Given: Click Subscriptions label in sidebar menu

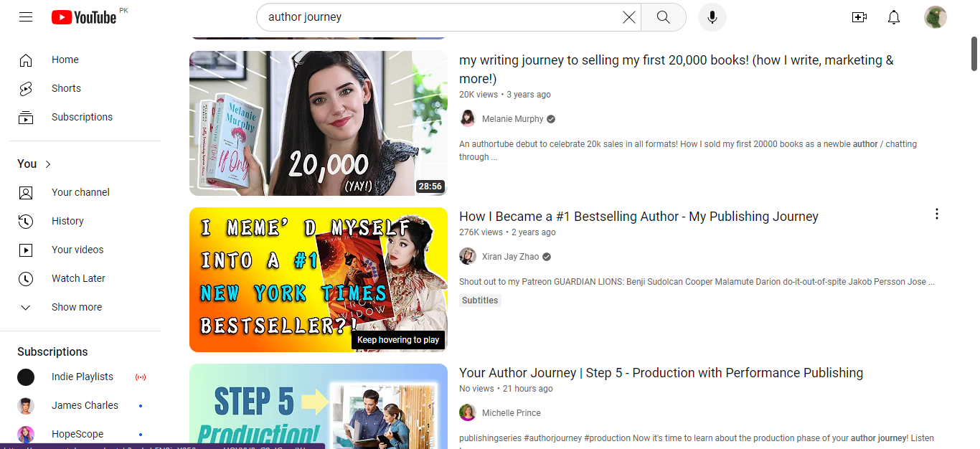Looking at the screenshot, I should click(82, 117).
